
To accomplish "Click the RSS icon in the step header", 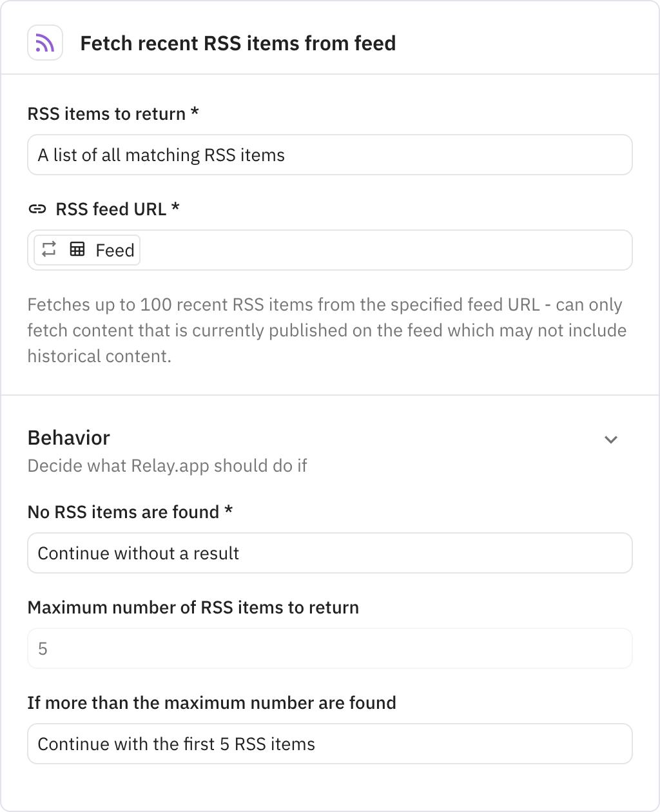I will point(44,42).
